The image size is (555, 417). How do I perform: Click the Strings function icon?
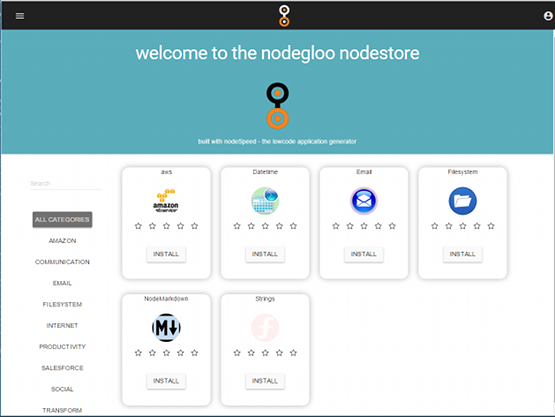point(265,327)
